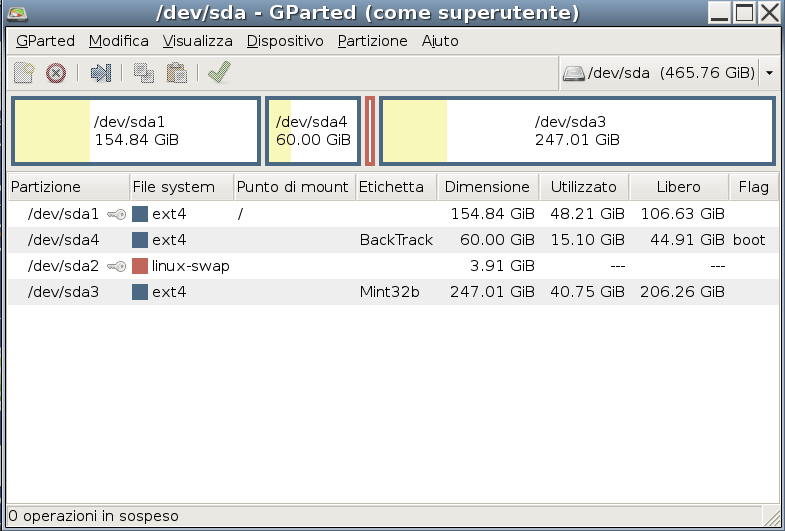Click the red linux-swap color swatch

(140, 266)
